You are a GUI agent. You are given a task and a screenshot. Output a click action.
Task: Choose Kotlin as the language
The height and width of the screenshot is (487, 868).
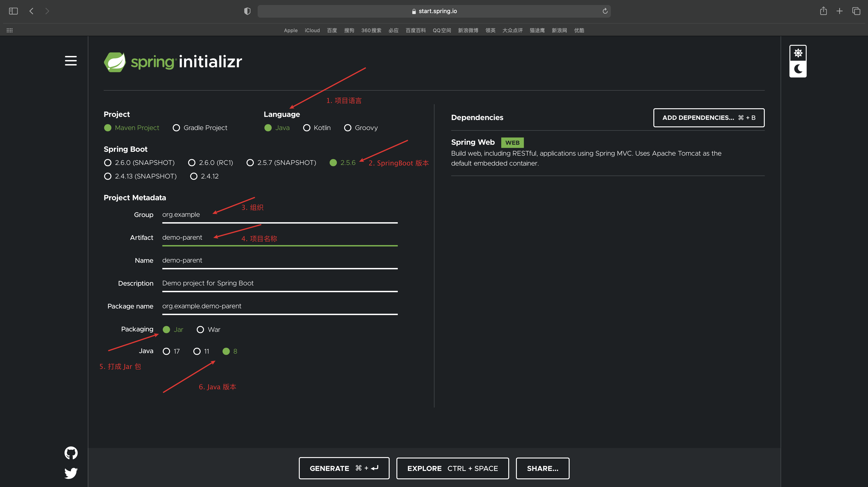[307, 128]
